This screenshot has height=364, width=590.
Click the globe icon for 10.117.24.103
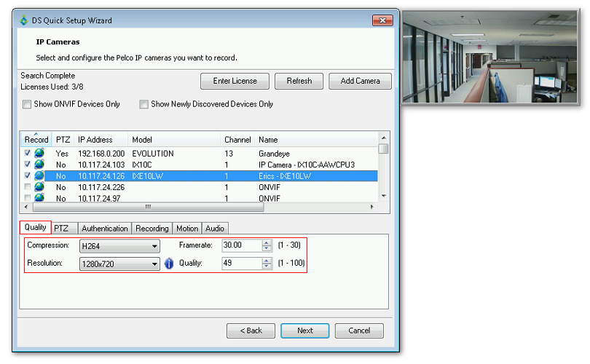point(39,165)
